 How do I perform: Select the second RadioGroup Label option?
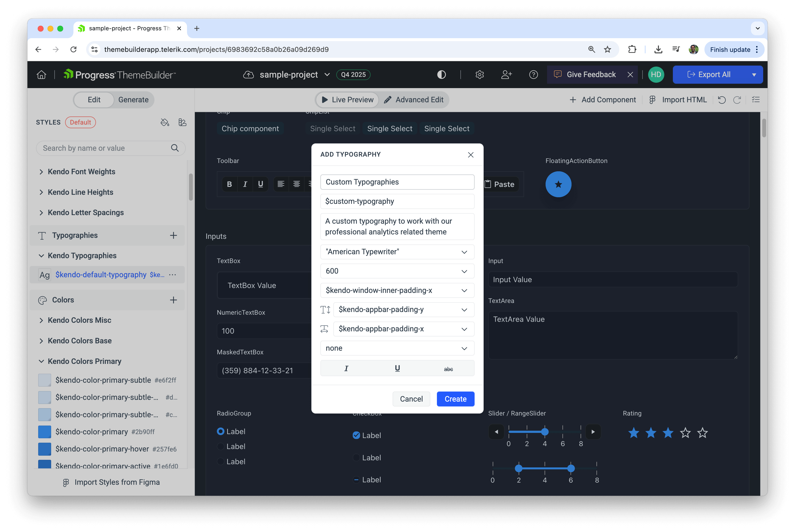(221, 447)
